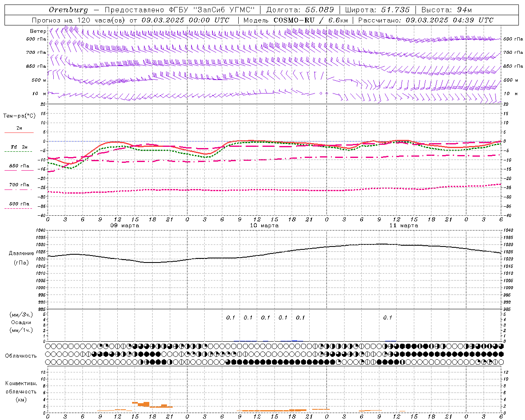Click the 850 гПа entry in the temperature legend

pos(19,166)
